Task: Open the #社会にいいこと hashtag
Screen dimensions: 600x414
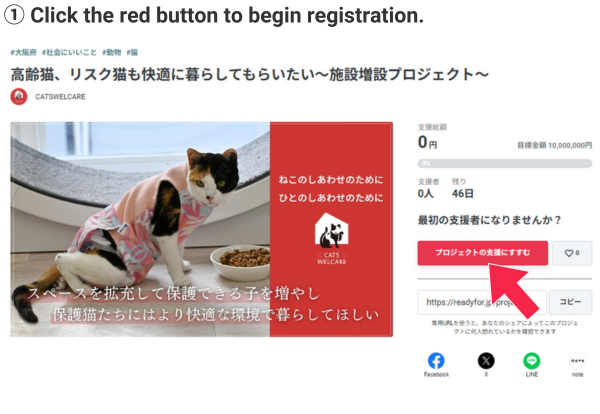Action: pos(69,52)
